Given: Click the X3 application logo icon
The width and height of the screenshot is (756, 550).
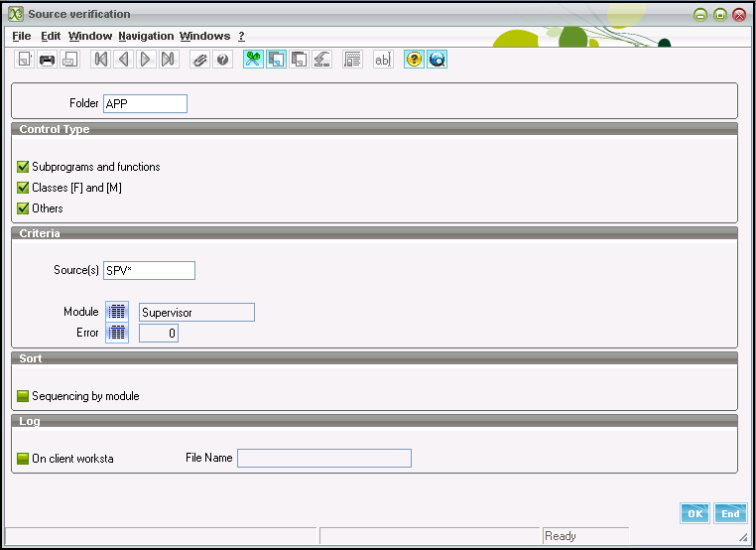Looking at the screenshot, I should (16, 14).
